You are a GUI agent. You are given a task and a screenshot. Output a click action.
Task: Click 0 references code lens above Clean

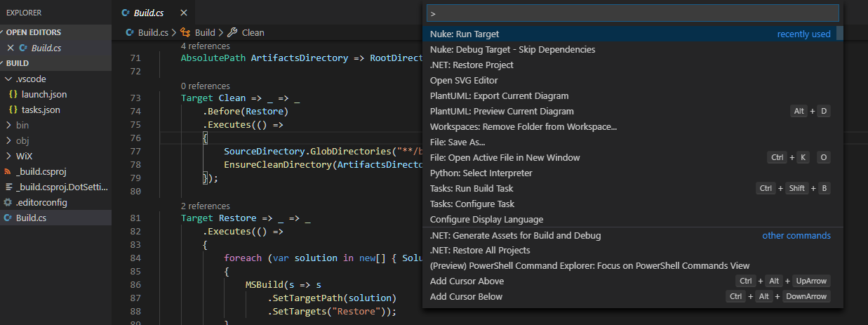205,86
